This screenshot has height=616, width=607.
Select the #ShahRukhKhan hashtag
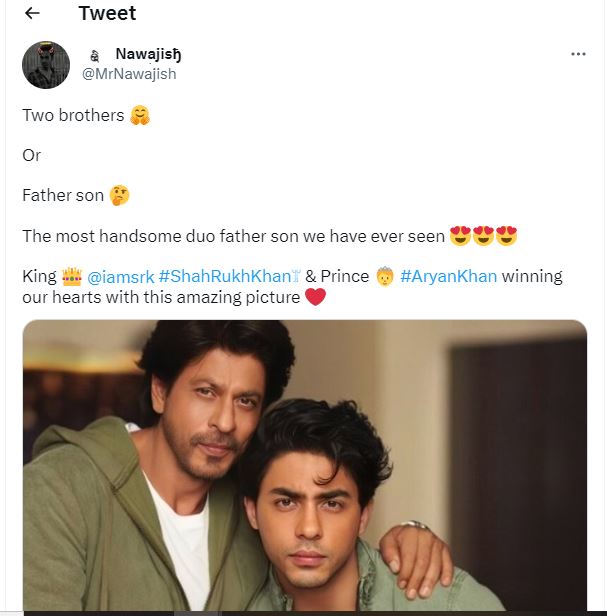[x=228, y=276]
